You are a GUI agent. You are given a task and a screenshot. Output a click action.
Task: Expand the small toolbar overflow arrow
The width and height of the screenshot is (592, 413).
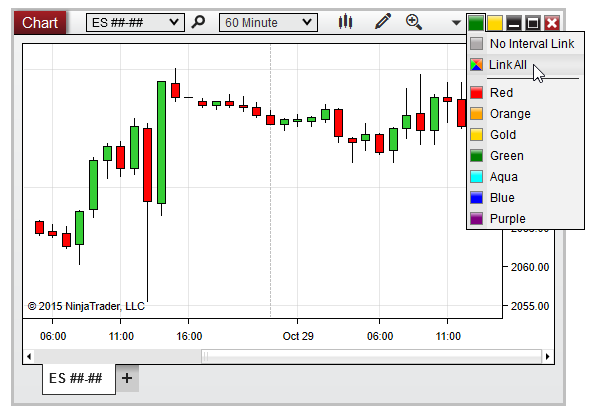point(456,23)
